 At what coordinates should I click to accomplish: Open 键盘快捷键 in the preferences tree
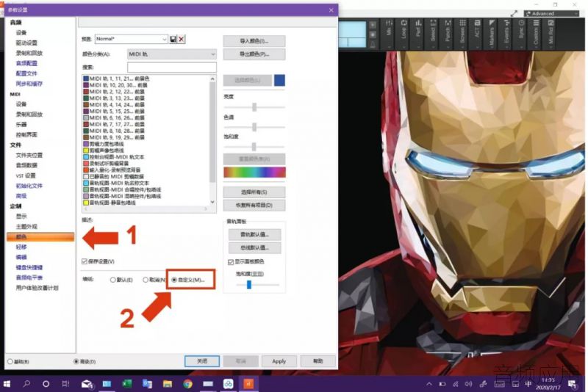[29, 267]
